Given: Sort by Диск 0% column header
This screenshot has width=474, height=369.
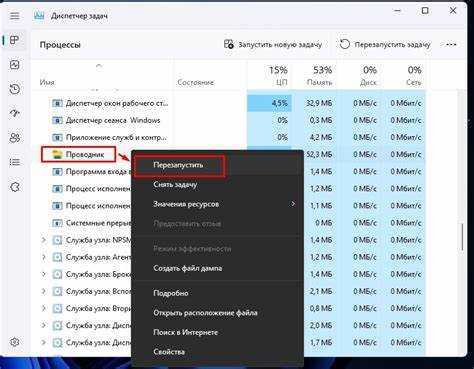Looking at the screenshot, I should [x=358, y=75].
